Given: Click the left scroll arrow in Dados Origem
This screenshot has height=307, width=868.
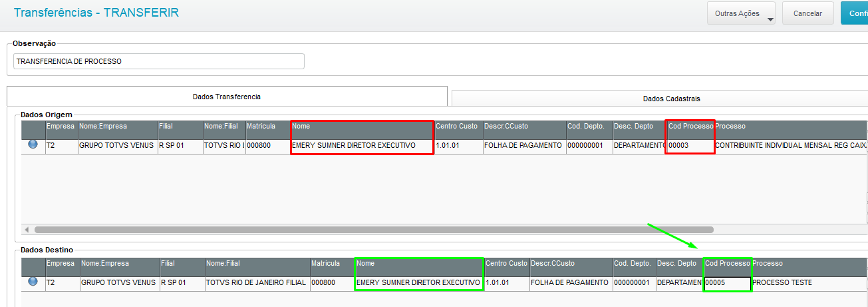Looking at the screenshot, I should [27, 230].
